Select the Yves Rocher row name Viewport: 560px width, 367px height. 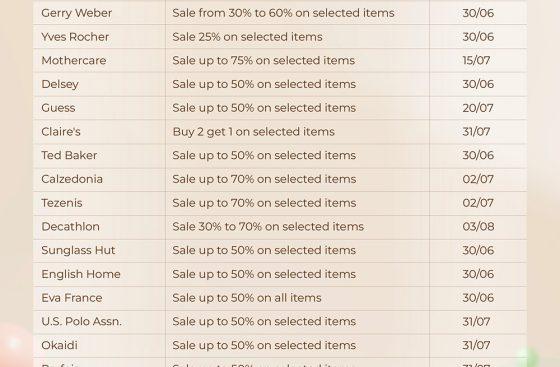pos(75,37)
